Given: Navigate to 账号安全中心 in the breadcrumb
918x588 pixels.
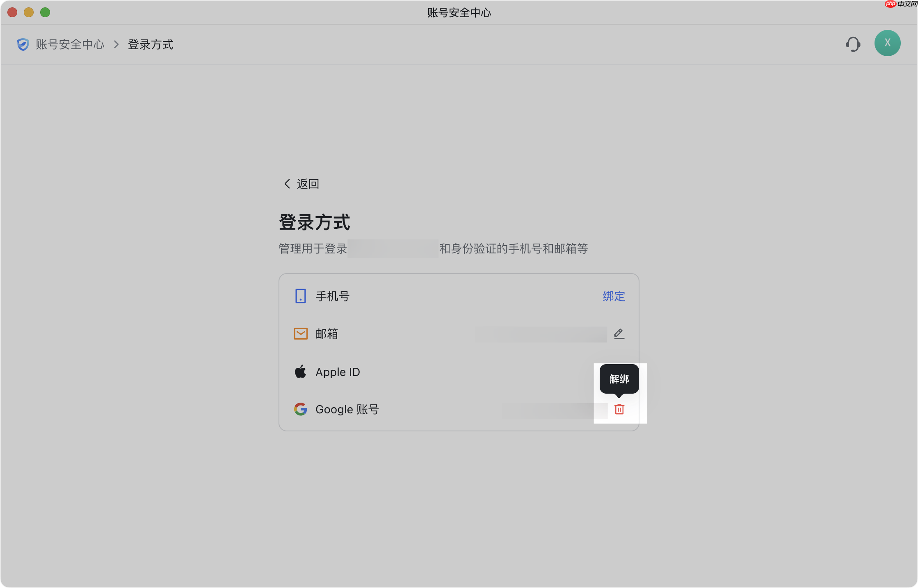Looking at the screenshot, I should 70,44.
